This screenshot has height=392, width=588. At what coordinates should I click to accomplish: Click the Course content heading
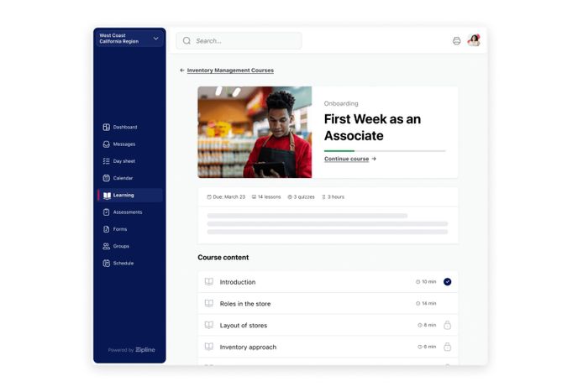point(223,258)
